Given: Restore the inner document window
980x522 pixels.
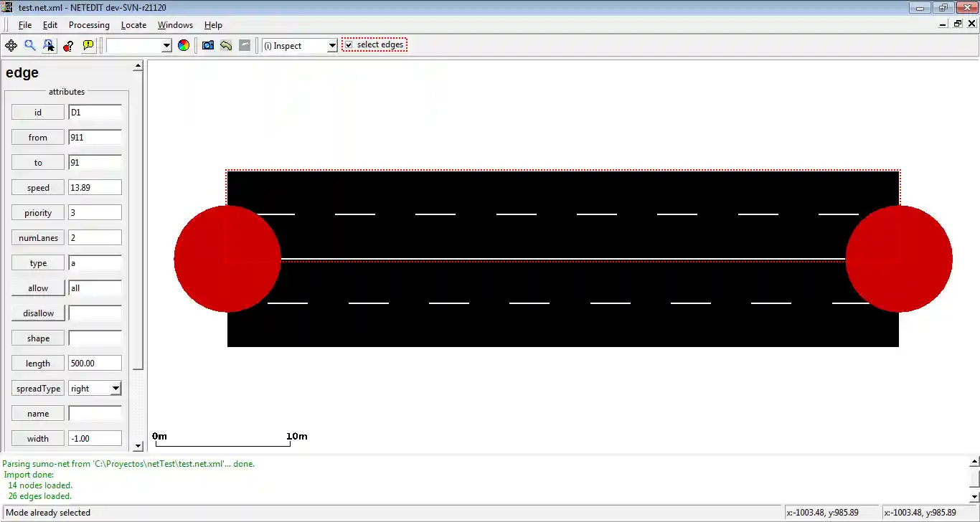Looking at the screenshot, I should click(x=957, y=24).
